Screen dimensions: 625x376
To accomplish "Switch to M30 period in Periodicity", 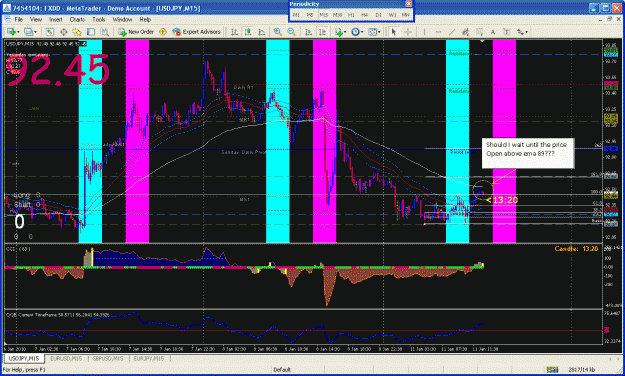I will [x=337, y=15].
